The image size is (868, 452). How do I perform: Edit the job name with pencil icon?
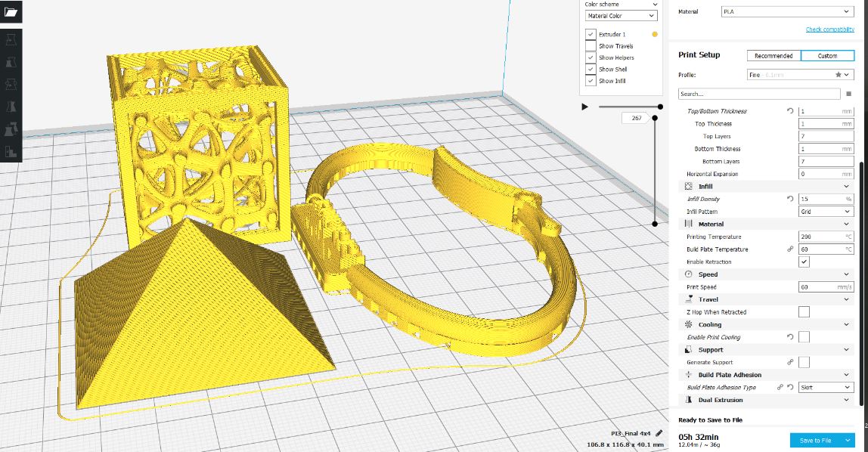tap(659, 433)
